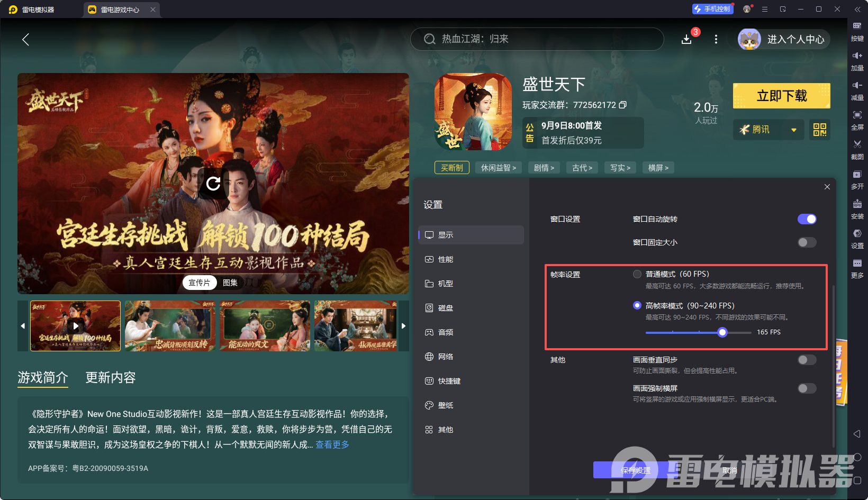This screenshot has height=500, width=868.
Task: Open the download manager with badge 3
Action: point(686,39)
